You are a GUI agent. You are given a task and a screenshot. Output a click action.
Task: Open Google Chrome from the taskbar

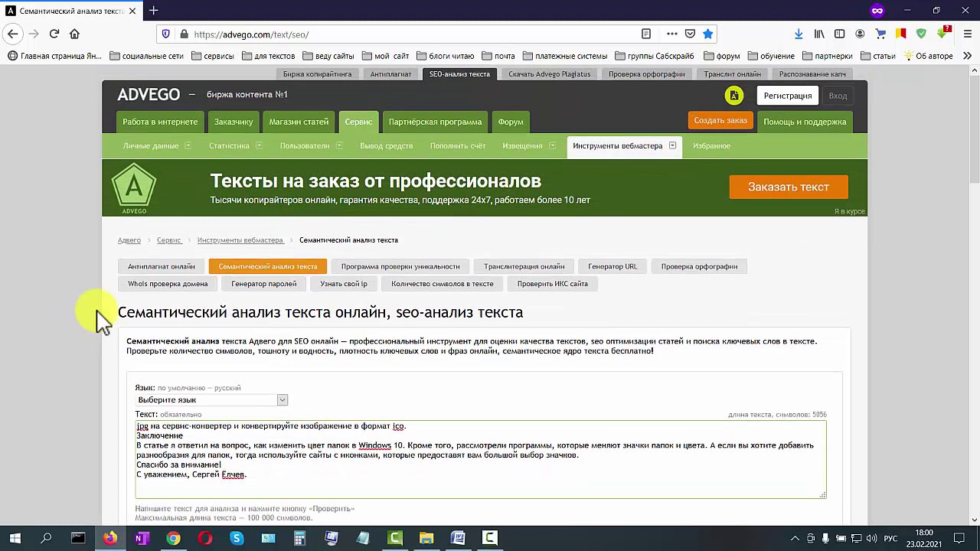click(173, 538)
